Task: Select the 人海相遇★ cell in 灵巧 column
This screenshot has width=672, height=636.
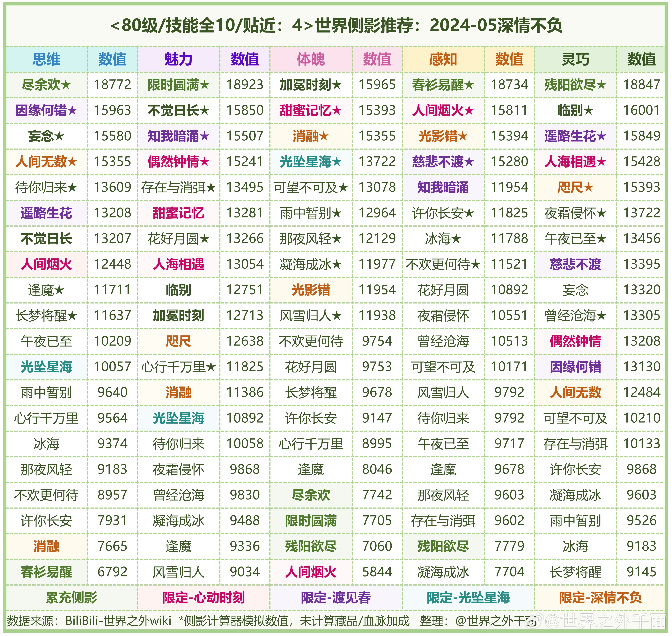Action: tap(575, 162)
